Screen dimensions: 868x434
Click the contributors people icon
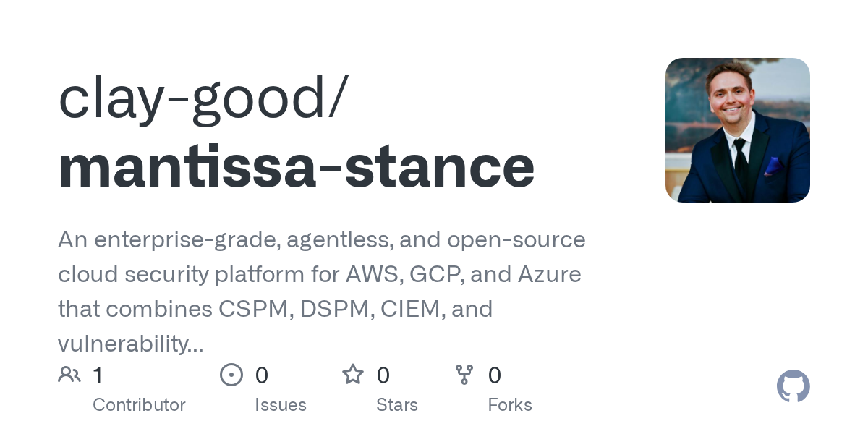[x=69, y=375]
